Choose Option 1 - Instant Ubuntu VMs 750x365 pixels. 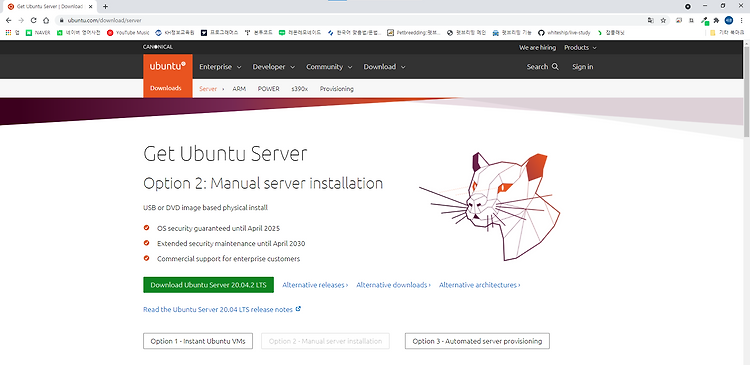tap(198, 341)
